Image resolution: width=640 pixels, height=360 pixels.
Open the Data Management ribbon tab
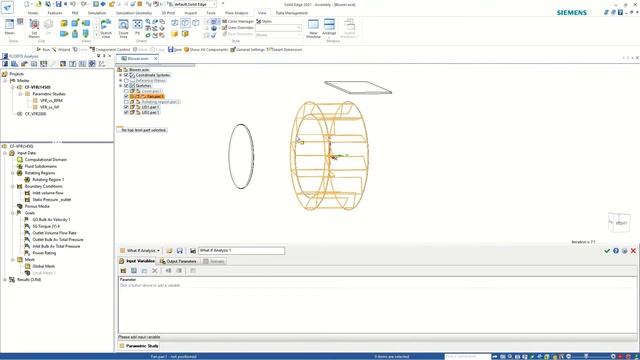tap(291, 13)
